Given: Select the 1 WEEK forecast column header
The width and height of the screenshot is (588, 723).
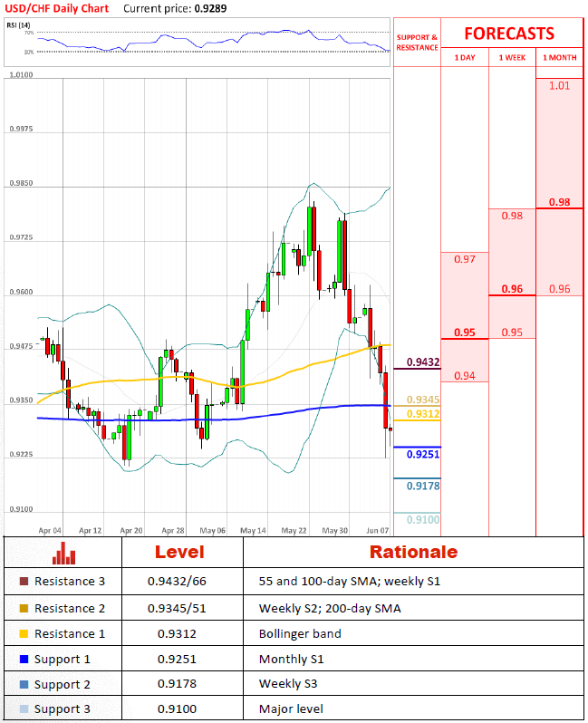Looking at the screenshot, I should coord(511,58).
